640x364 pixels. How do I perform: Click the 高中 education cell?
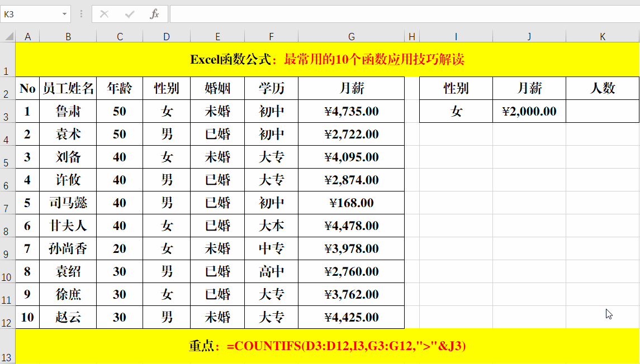(x=272, y=271)
